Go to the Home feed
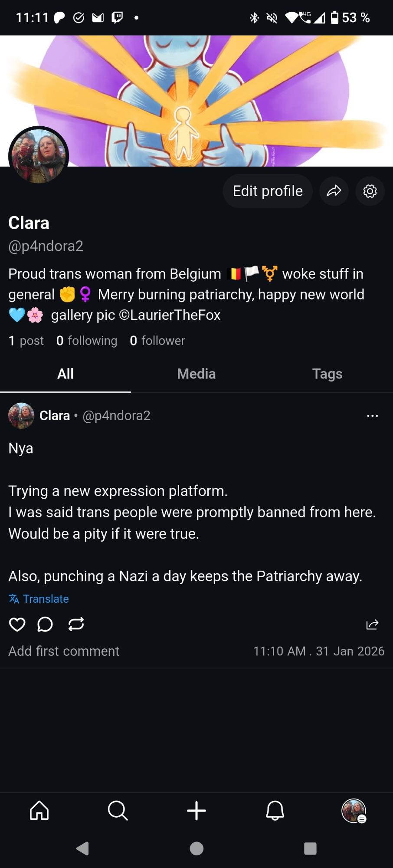 [x=39, y=810]
